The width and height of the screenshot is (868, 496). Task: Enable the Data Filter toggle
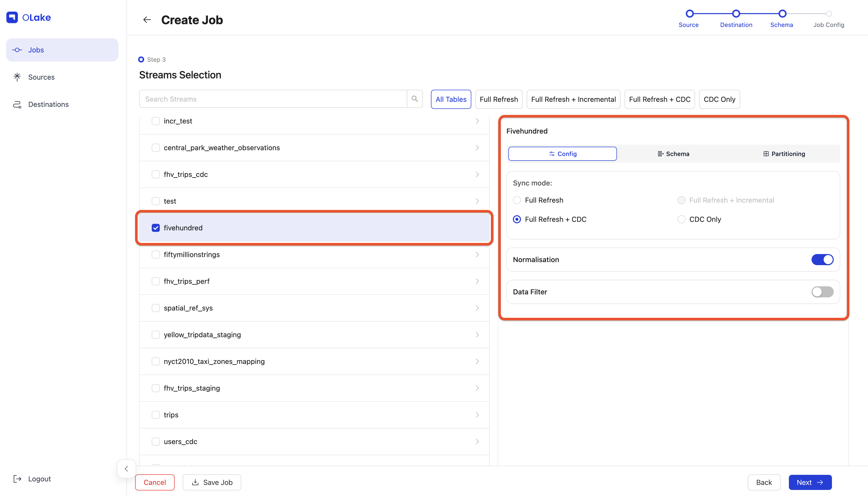[822, 292]
